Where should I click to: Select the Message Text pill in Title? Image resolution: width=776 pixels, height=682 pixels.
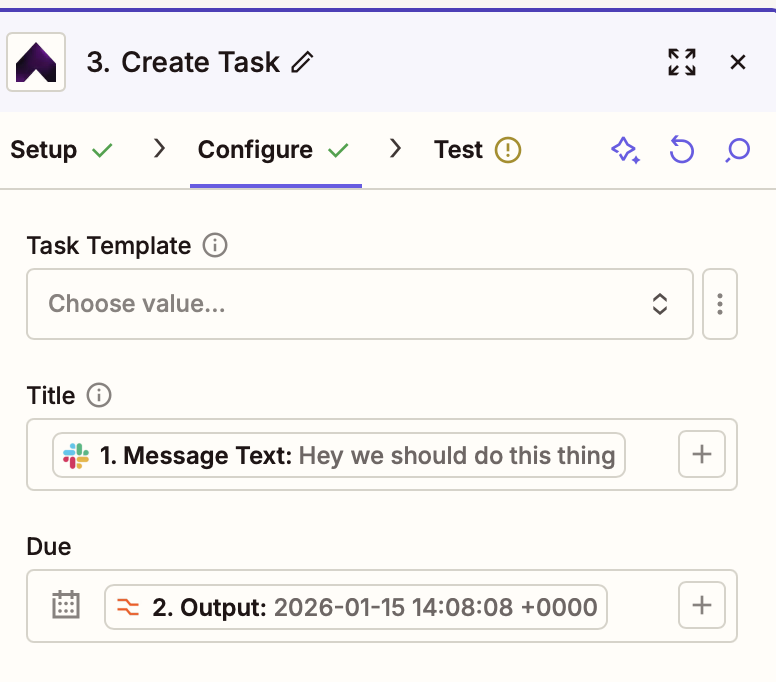coord(339,456)
